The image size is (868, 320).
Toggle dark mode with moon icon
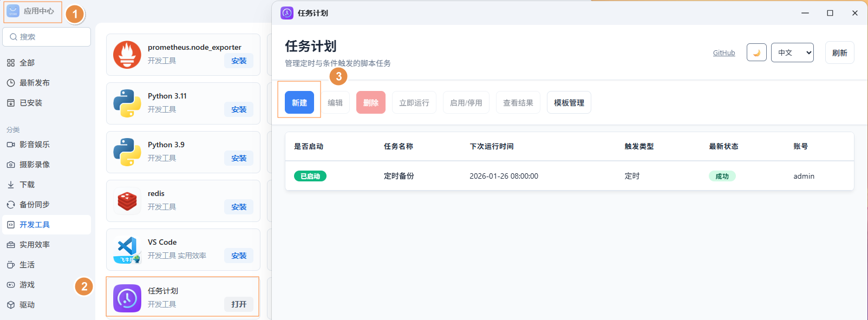point(756,53)
